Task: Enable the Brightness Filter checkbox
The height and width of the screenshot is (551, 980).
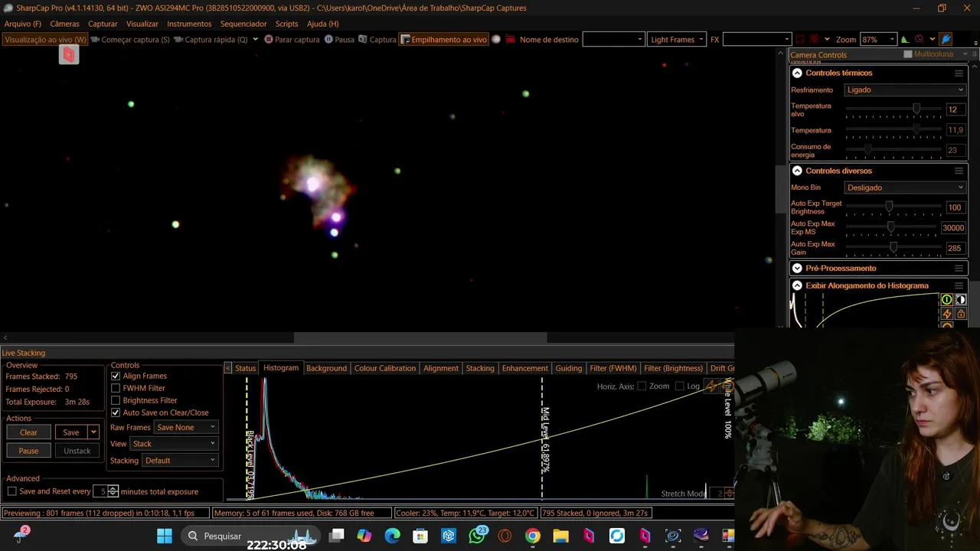Action: click(x=116, y=400)
